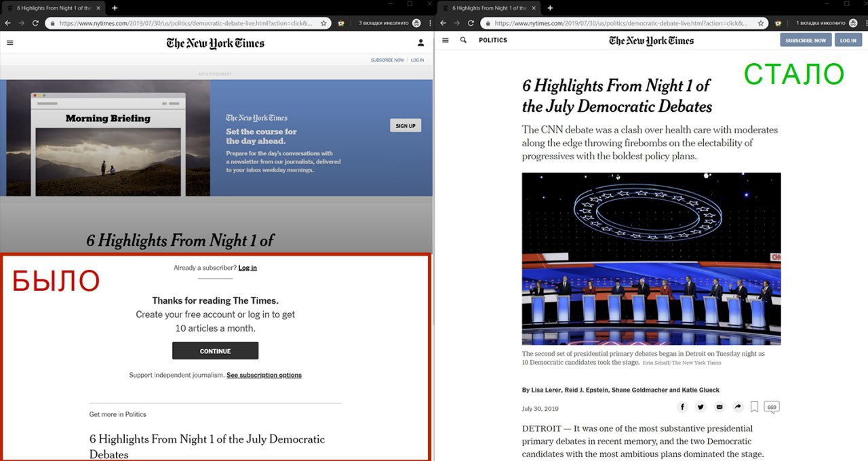Go back in the right browser window

(x=443, y=23)
